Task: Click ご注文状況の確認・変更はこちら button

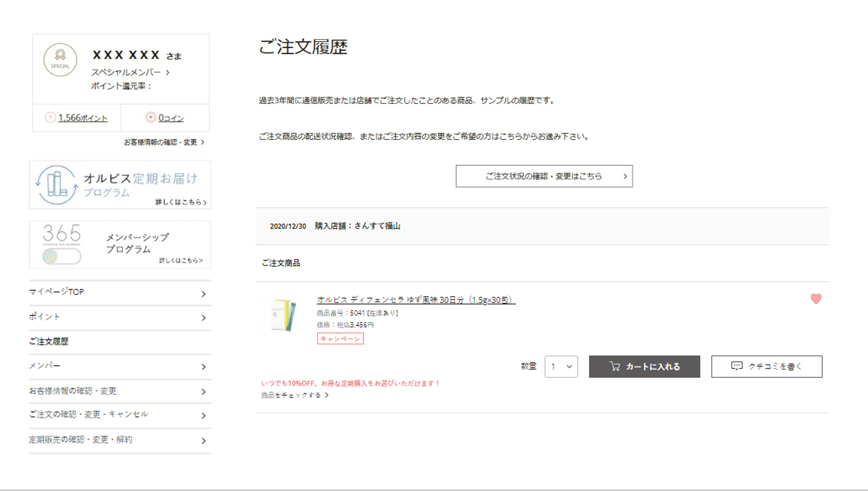Action: point(544,176)
